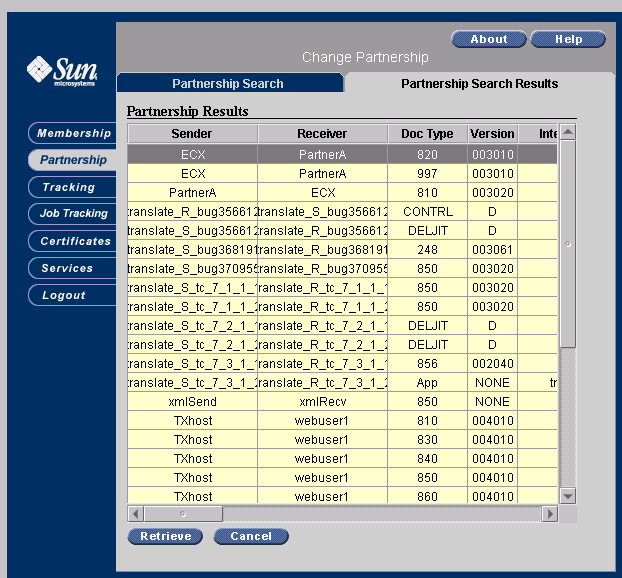The height and width of the screenshot is (578, 622).
Task: Click the table's scroll up arrow
Action: click(x=568, y=132)
